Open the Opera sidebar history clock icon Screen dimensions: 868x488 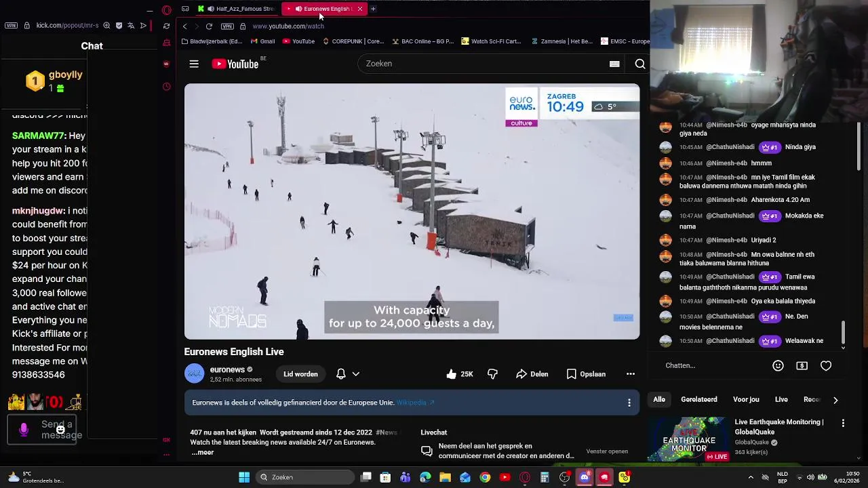coord(166,87)
